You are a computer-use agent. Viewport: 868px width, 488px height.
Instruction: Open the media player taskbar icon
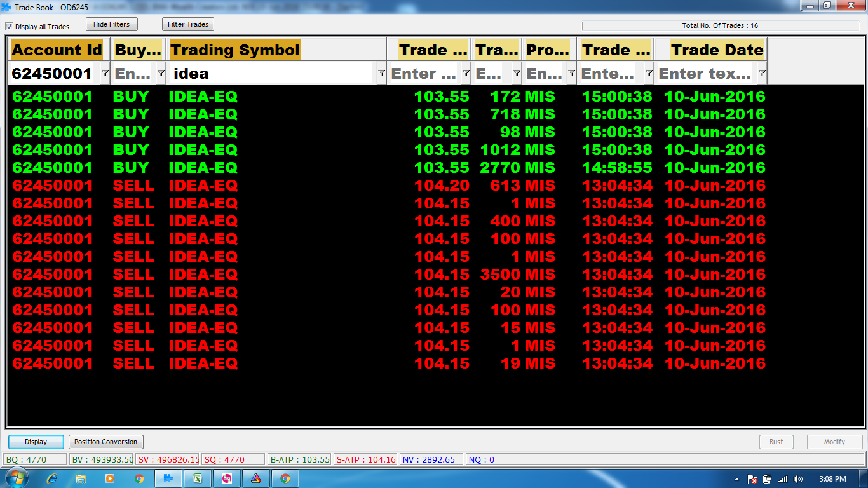(x=109, y=478)
